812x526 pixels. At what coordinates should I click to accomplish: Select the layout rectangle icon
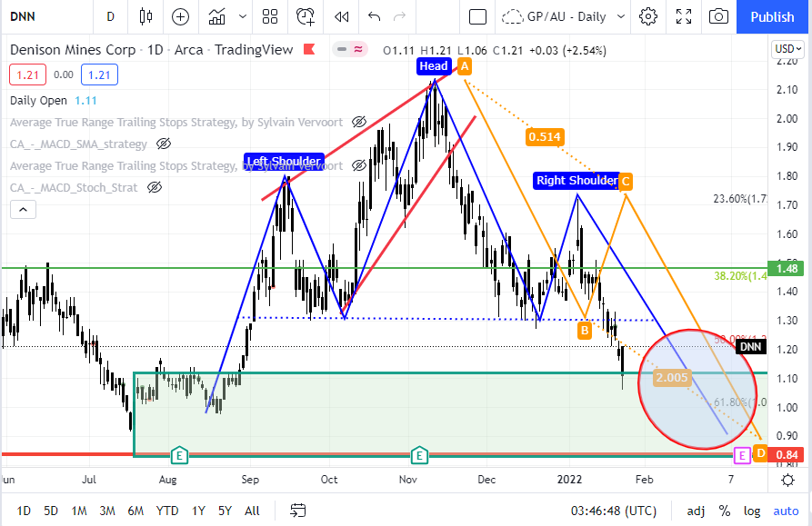(x=477, y=17)
